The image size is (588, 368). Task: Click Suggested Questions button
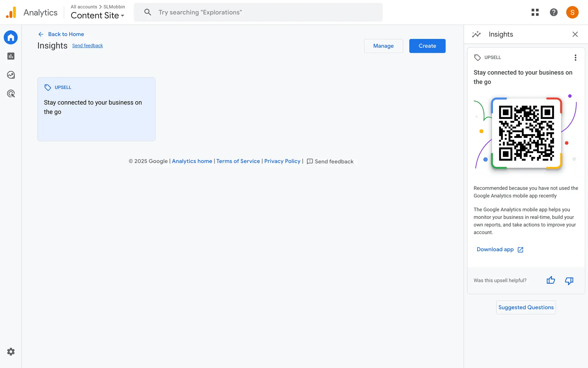[x=526, y=307]
